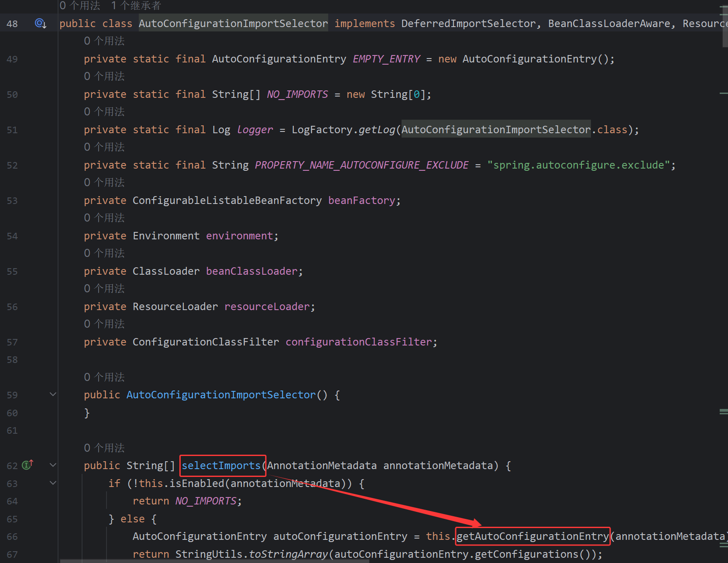Viewport: 728px width, 563px height.
Task: Open the "1 个继承者" inheritors hint
Action: pos(135,6)
